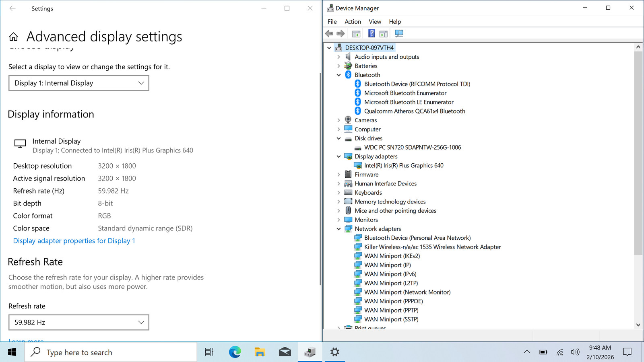Click the Help question mark toolbar icon
The image size is (644, 362).
coord(372,33)
